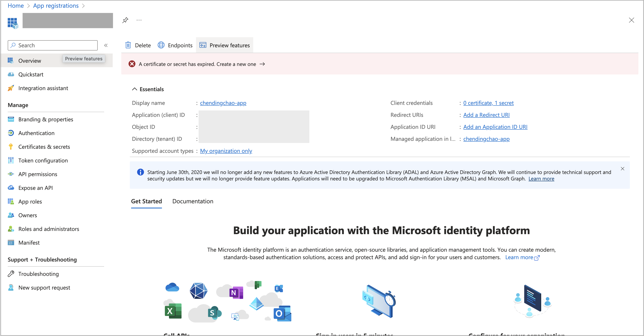Viewport: 644px width, 336px height.
Task: Click the 0 certificate, 1 secret link
Action: (x=488, y=103)
